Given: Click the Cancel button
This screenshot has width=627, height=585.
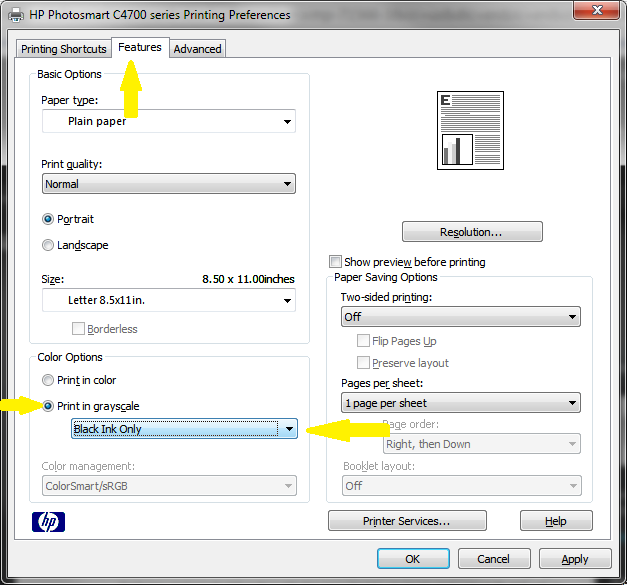Looking at the screenshot, I should (x=494, y=559).
